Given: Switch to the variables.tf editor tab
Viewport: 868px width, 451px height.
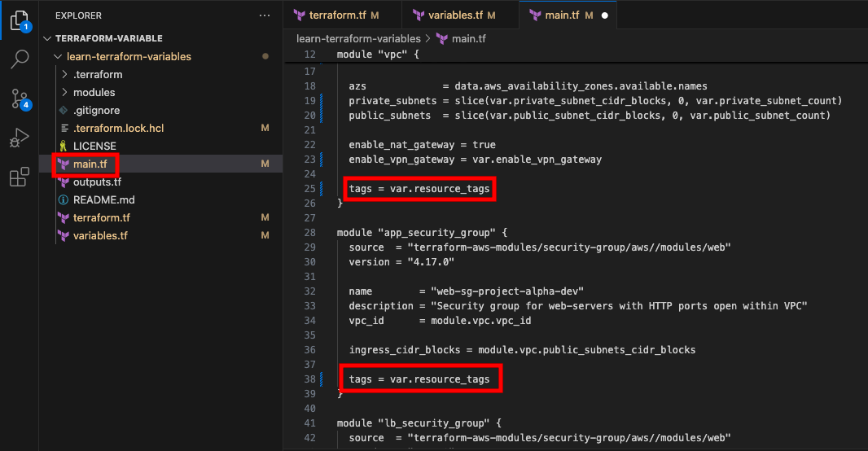Looking at the screenshot, I should tap(455, 15).
